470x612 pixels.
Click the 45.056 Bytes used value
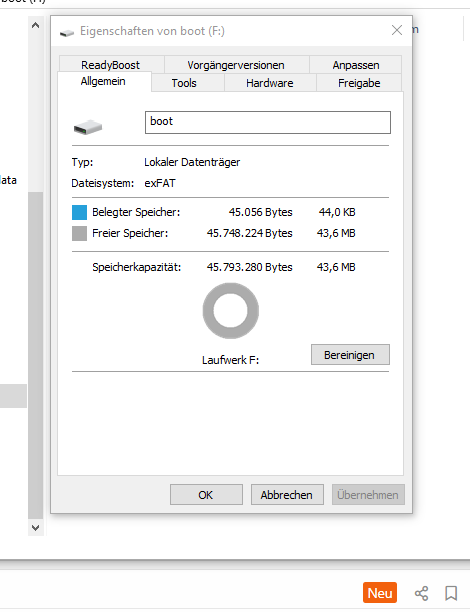[260, 212]
